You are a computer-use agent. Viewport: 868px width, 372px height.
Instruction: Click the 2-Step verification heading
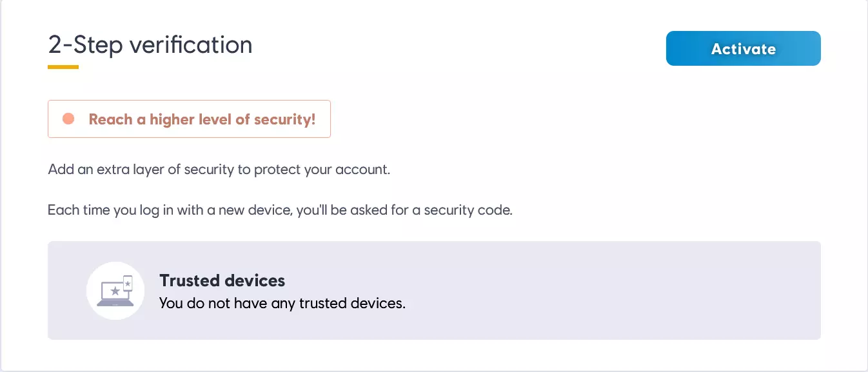150,44
